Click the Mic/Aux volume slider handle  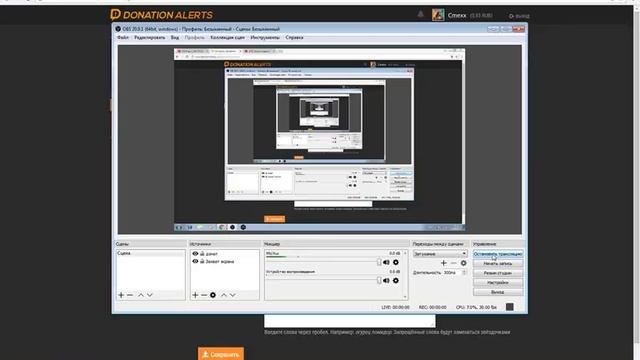tap(379, 262)
